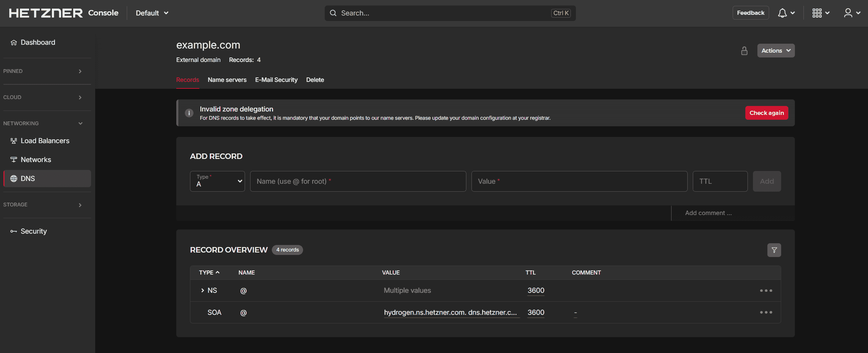Image resolution: width=868 pixels, height=353 pixels.
Task: Open the Actions button menu
Action: 776,51
